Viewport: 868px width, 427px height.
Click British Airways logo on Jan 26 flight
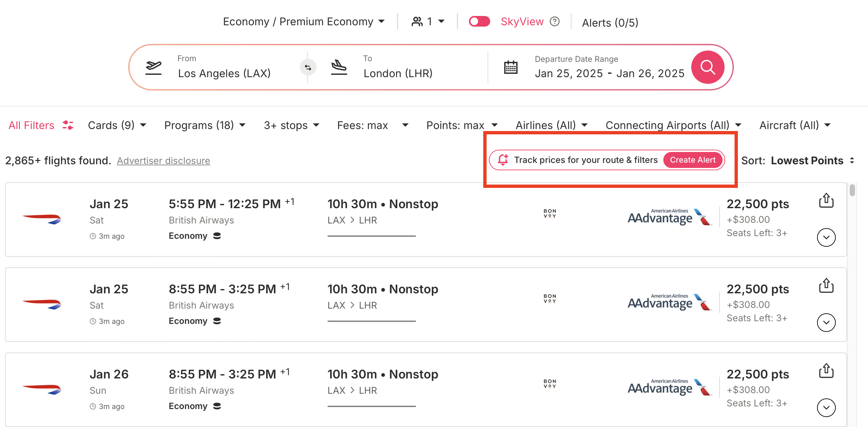coord(42,389)
